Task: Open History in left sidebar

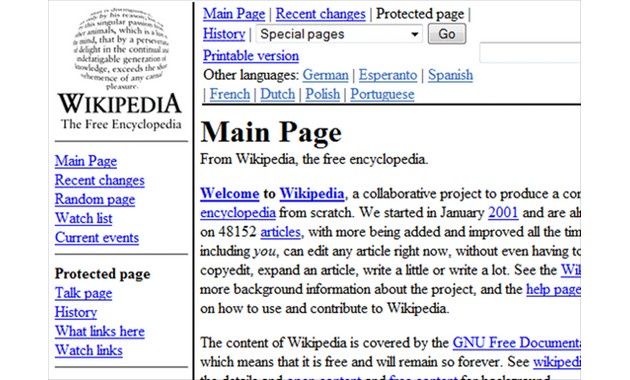Action: point(76,312)
